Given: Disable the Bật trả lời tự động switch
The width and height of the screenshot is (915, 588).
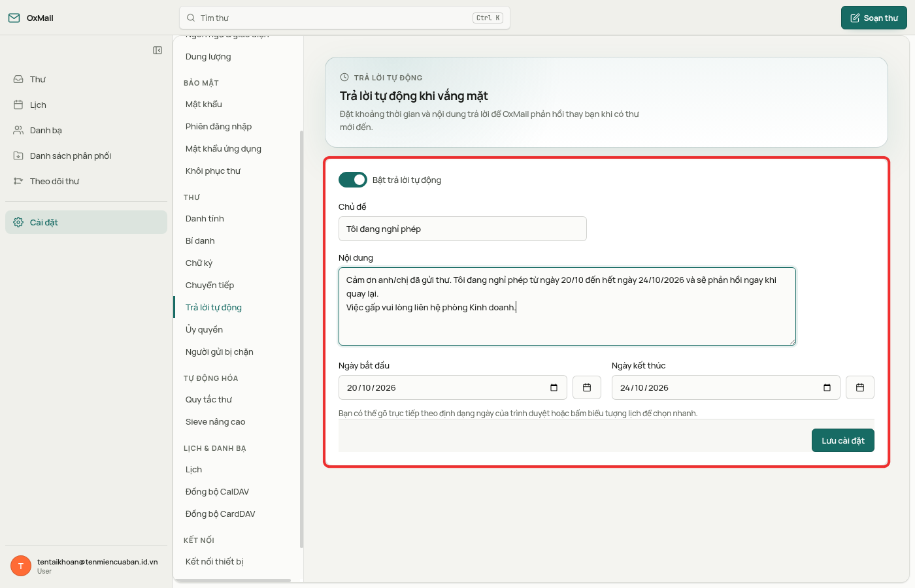Looking at the screenshot, I should [353, 180].
